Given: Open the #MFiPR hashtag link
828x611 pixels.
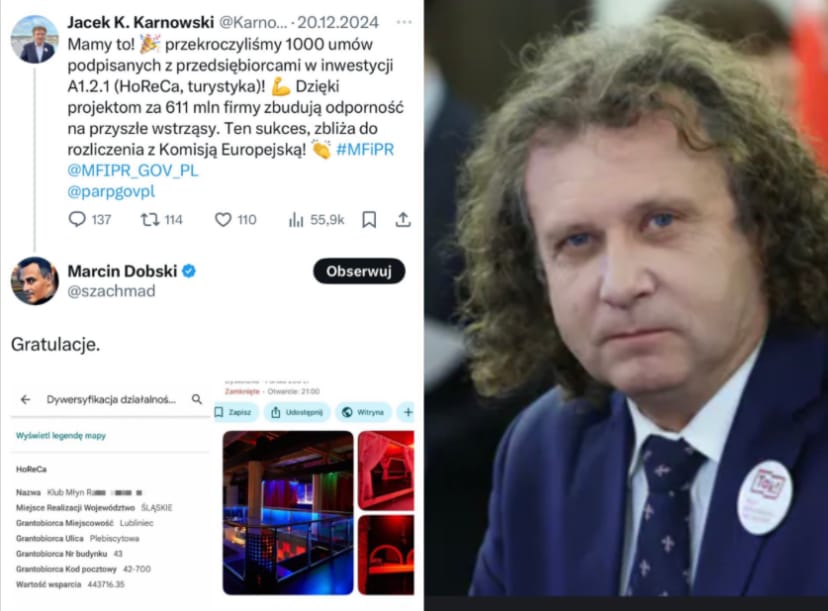Looking at the screenshot, I should pyautogui.click(x=365, y=149).
